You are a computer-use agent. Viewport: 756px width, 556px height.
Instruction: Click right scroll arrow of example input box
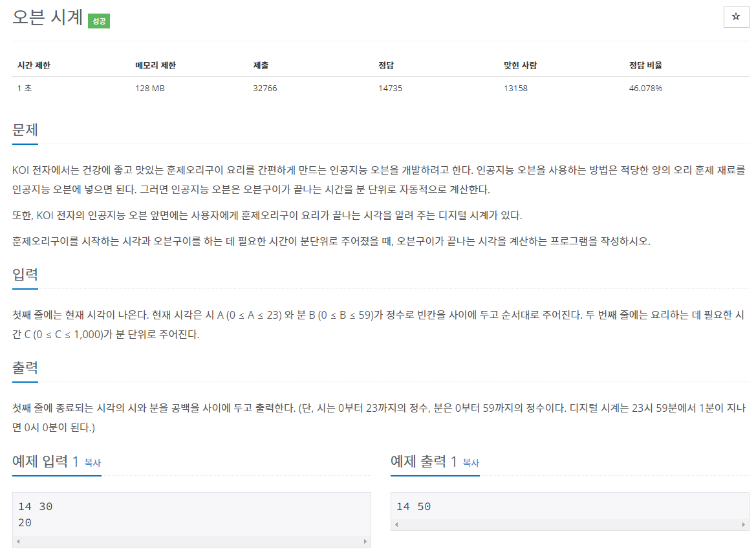tap(365, 542)
